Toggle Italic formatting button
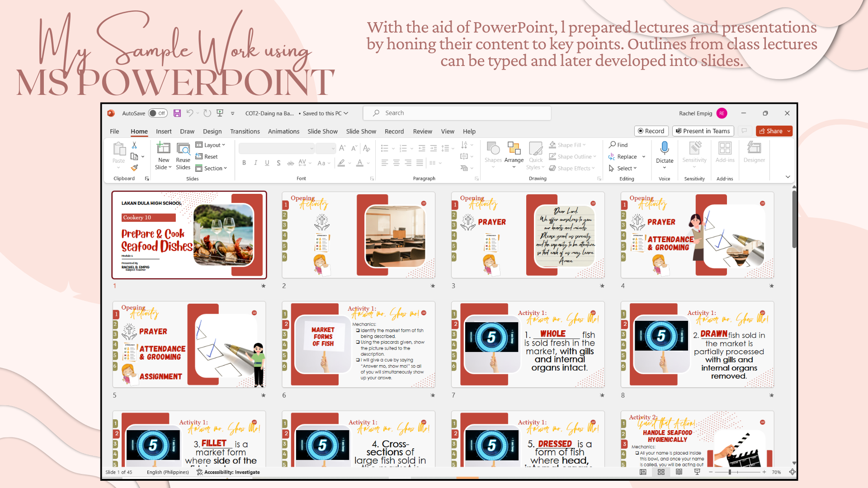868x488 pixels. click(255, 163)
